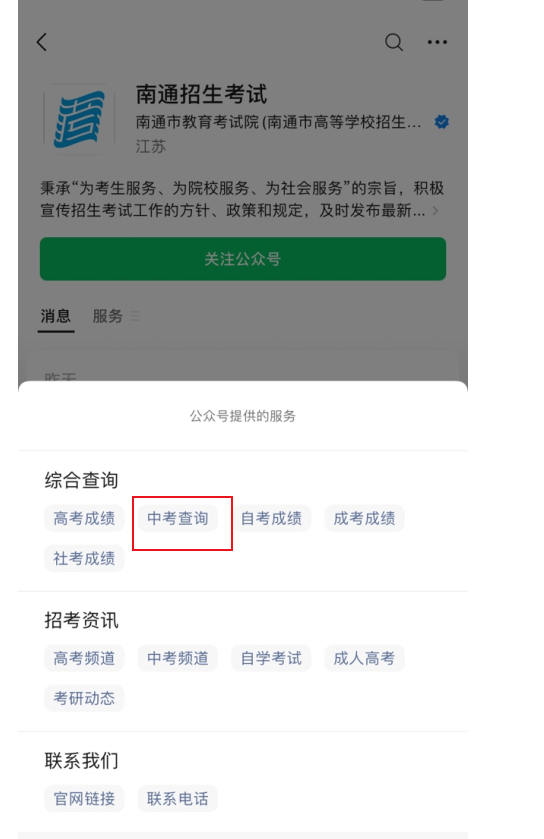The image size is (544, 839).
Task: Tap the 成考成绩 chip
Action: click(364, 518)
